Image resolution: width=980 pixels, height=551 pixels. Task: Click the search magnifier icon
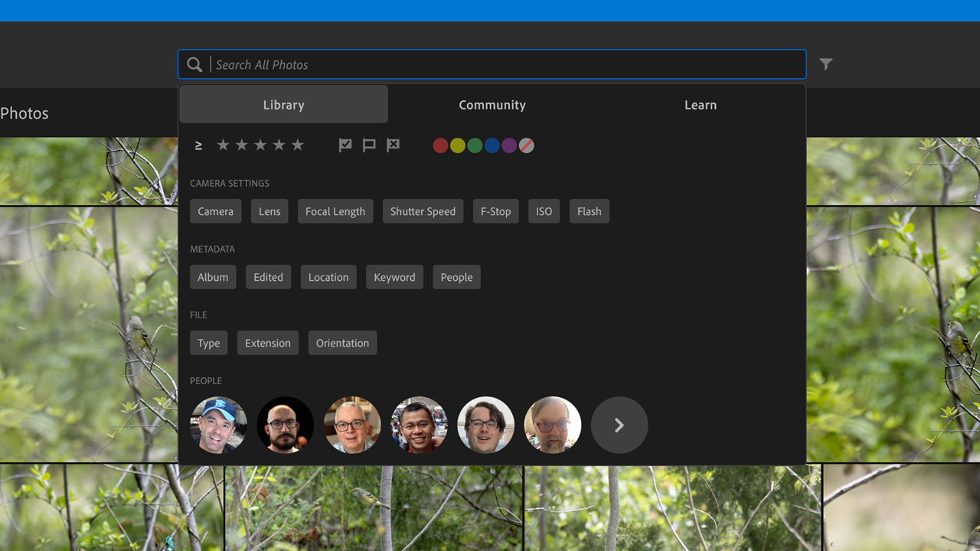[x=195, y=65]
